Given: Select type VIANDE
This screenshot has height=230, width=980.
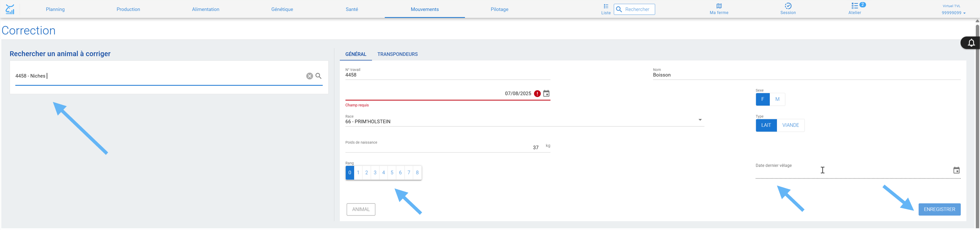Looking at the screenshot, I should (x=790, y=125).
